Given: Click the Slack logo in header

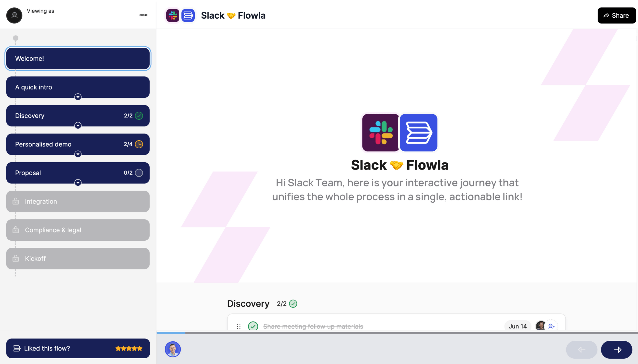Looking at the screenshot, I should pos(173,15).
